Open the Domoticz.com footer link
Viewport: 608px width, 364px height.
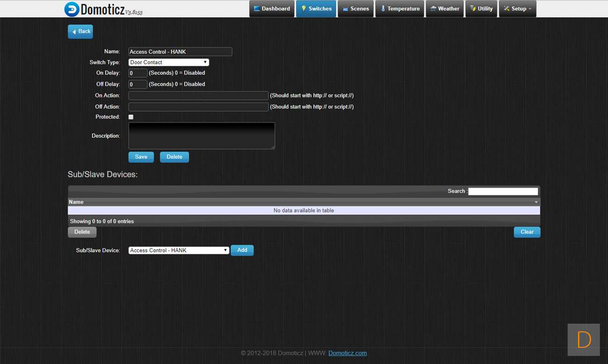pyautogui.click(x=347, y=353)
